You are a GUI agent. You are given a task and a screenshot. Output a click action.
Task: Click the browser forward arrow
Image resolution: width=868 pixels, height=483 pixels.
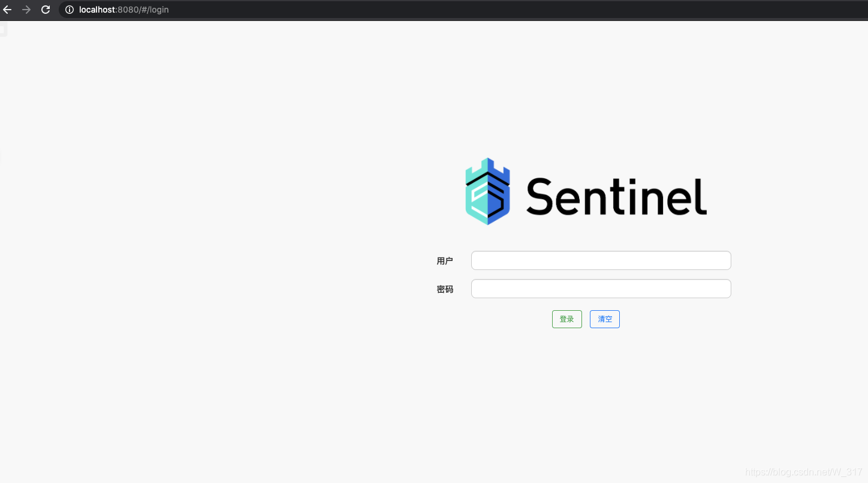pos(26,10)
